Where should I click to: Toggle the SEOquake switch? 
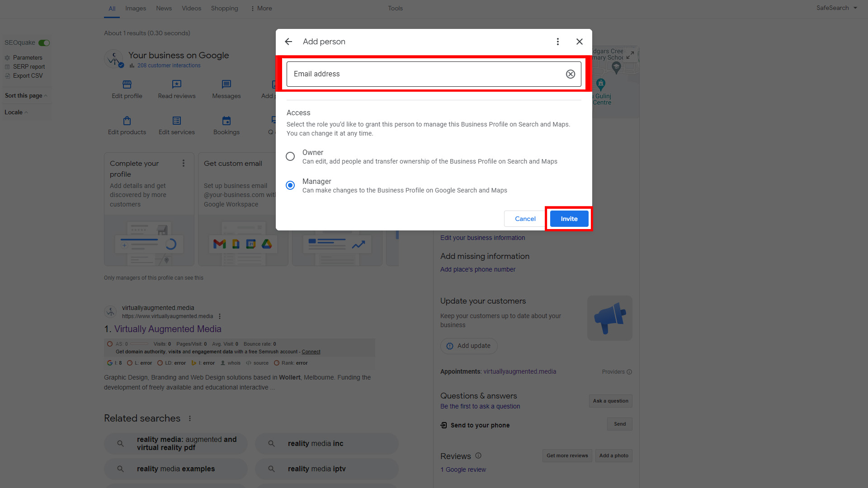pos(44,43)
